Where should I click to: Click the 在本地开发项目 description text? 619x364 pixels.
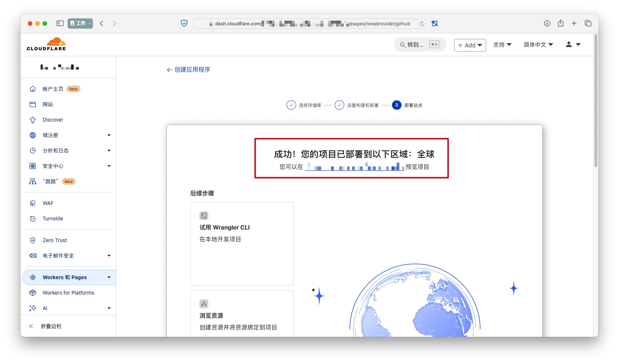[220, 239]
